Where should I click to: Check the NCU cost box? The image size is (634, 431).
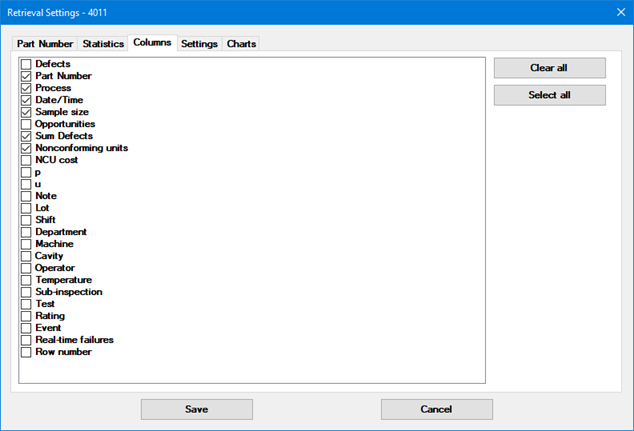tap(26, 160)
